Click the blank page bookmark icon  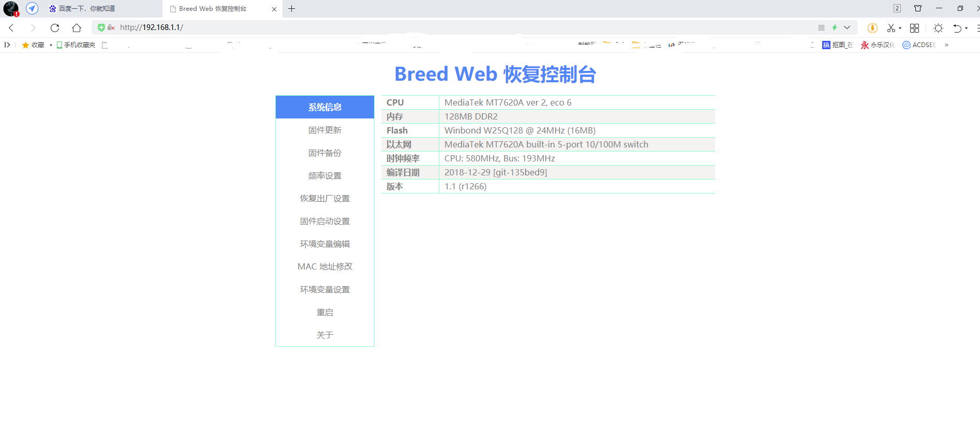(x=105, y=45)
